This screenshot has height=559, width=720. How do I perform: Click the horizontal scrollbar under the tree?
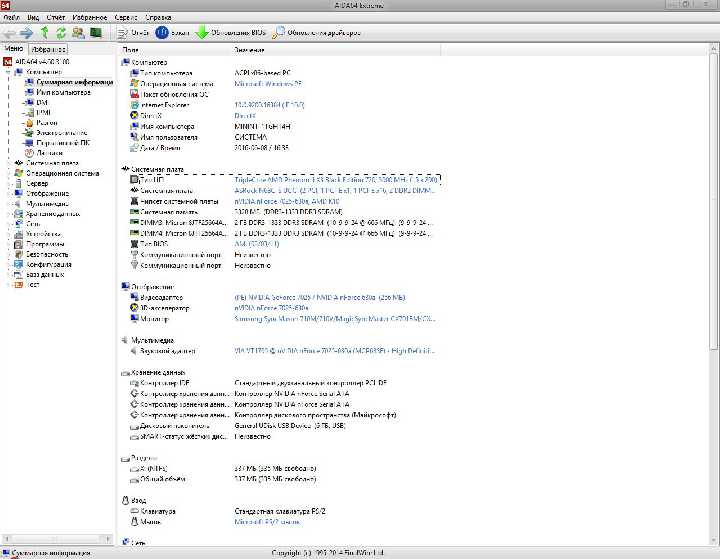pos(57,538)
